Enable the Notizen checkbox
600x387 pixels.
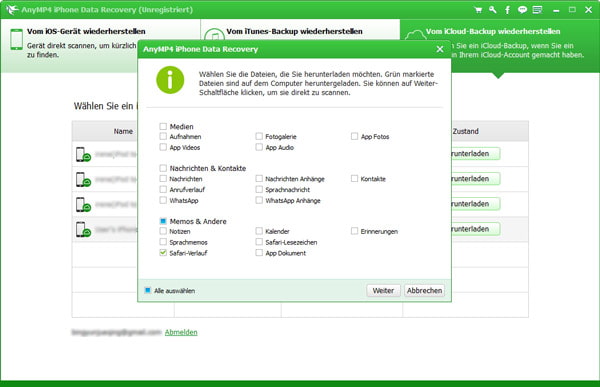click(x=163, y=231)
